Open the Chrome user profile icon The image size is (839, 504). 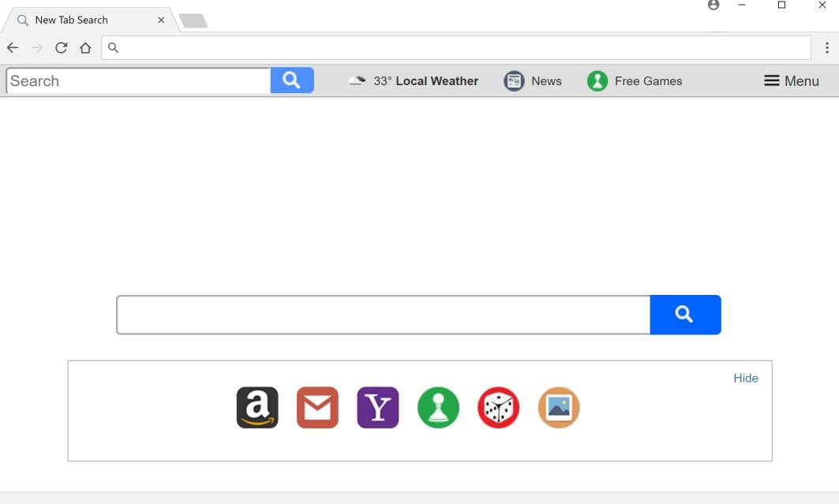tap(714, 5)
